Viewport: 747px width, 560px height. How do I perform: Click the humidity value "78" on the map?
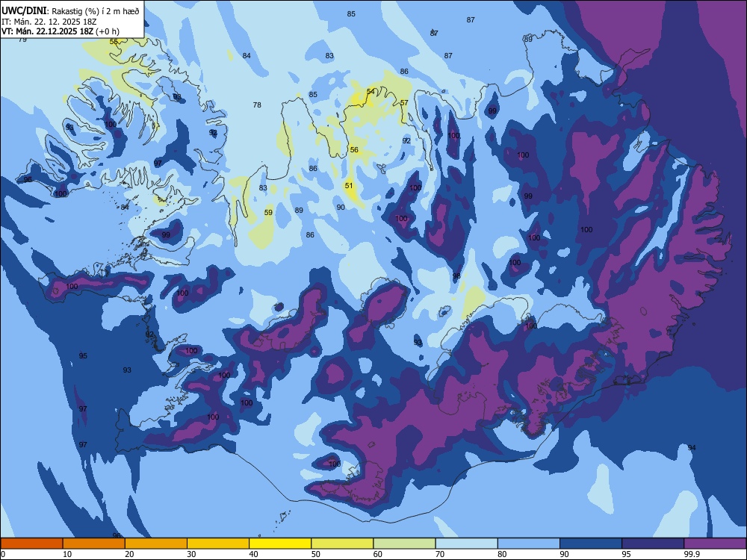257,105
